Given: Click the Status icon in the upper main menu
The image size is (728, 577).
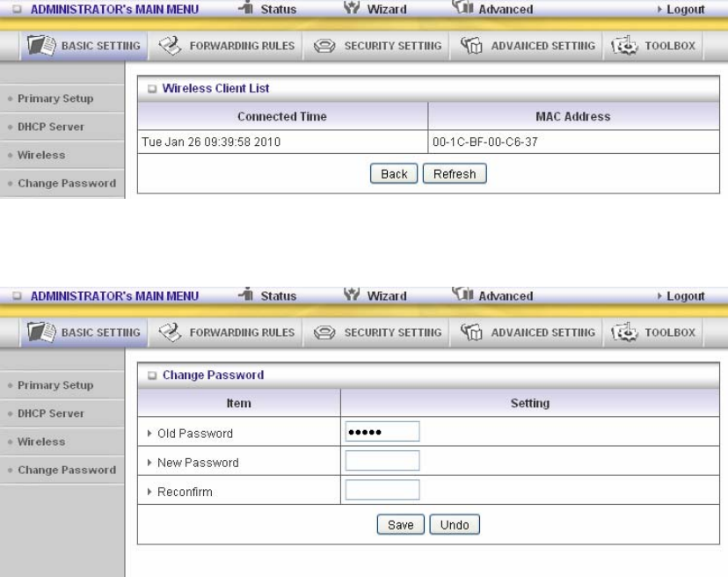Looking at the screenshot, I should coord(246,7).
